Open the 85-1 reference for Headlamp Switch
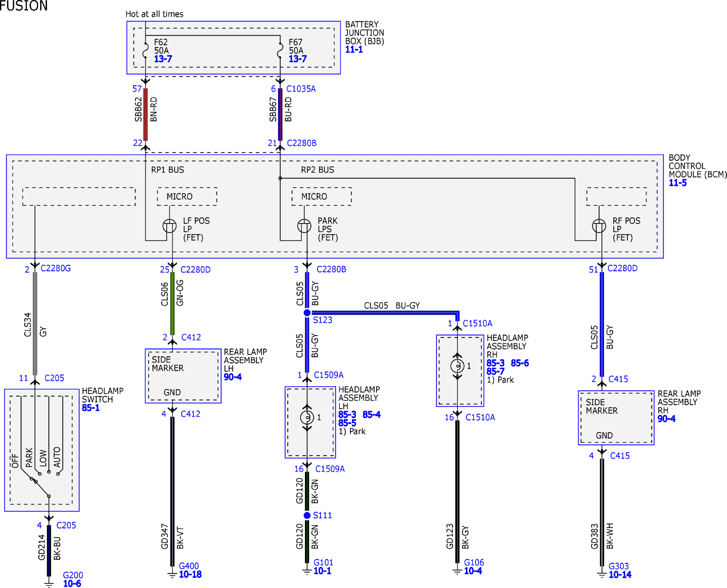This screenshot has height=588, width=727. tap(90, 408)
